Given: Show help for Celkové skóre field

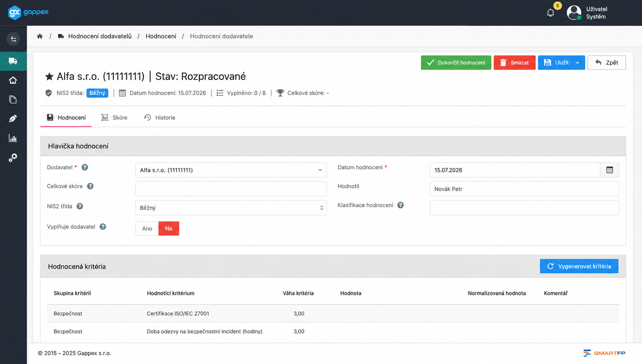Looking at the screenshot, I should tap(90, 186).
